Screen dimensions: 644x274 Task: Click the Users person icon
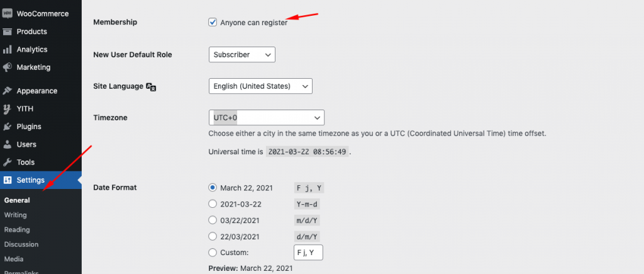[8, 144]
